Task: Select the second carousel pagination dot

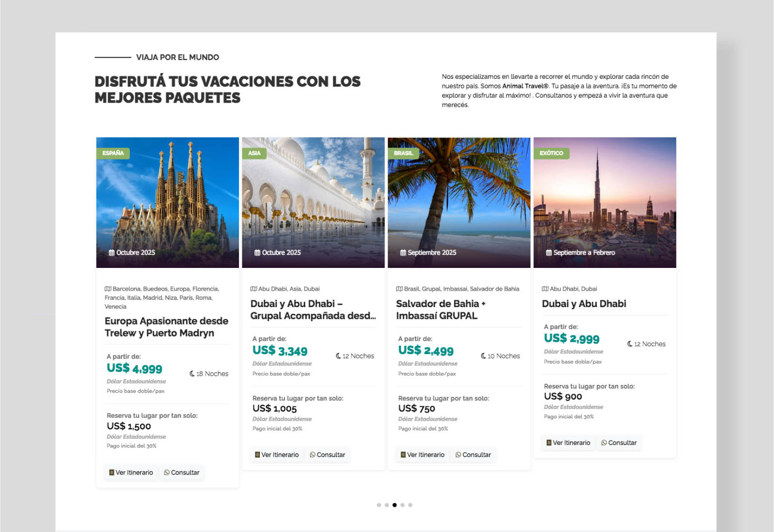Action: 387,505
